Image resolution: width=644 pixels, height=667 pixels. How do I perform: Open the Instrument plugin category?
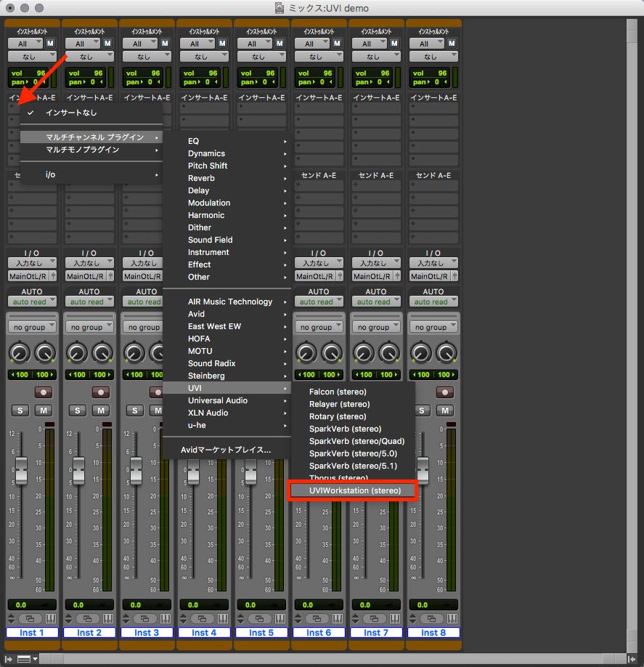tap(227, 252)
